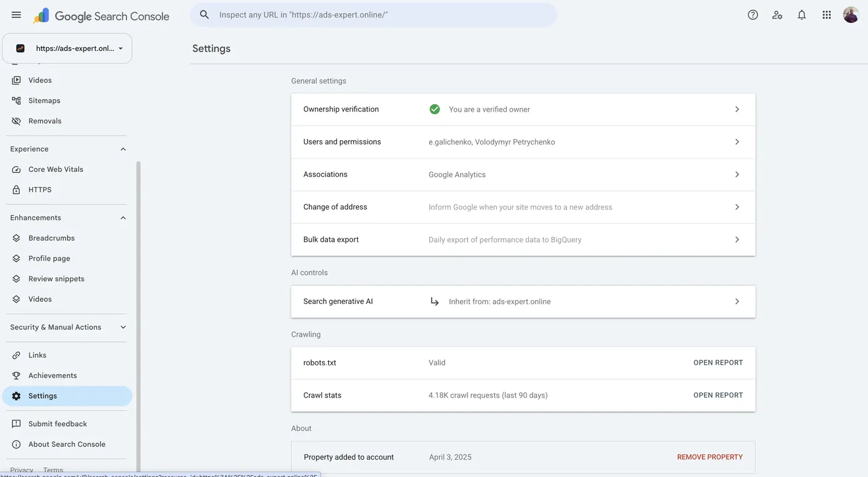Click the URL inspection search field
The image size is (868, 477).
pyautogui.click(x=373, y=15)
